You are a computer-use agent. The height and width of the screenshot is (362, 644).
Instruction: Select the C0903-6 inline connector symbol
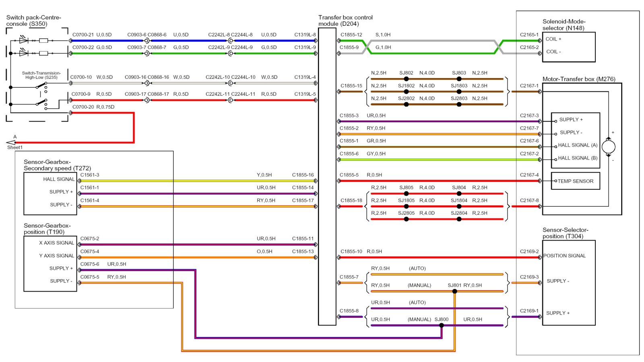click(x=147, y=41)
